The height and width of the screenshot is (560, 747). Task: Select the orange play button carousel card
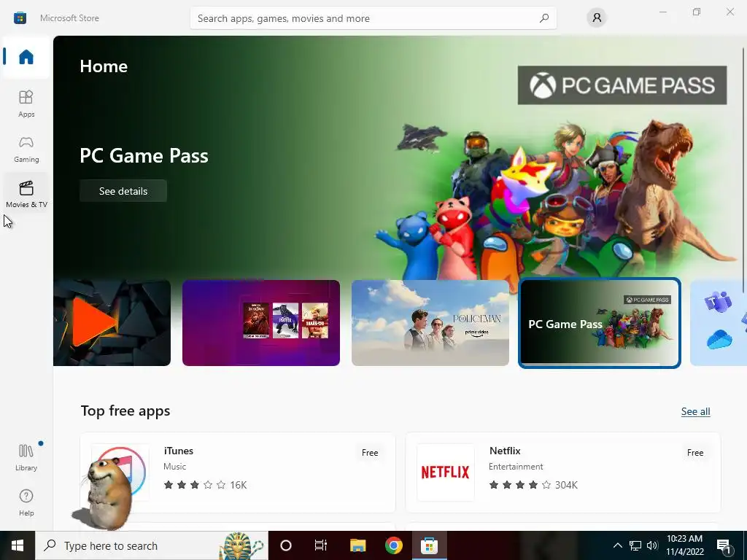[x=112, y=323]
